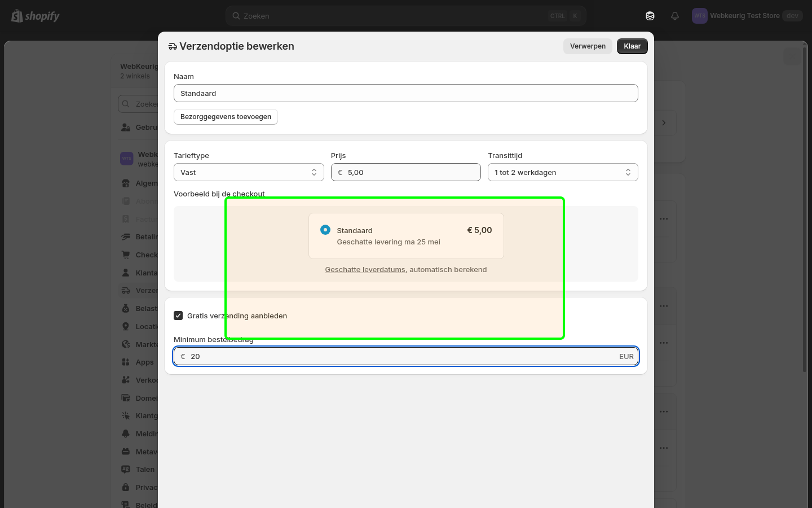This screenshot has width=812, height=508.
Task: Click the WTS store avatar in the sidebar
Action: point(127,159)
